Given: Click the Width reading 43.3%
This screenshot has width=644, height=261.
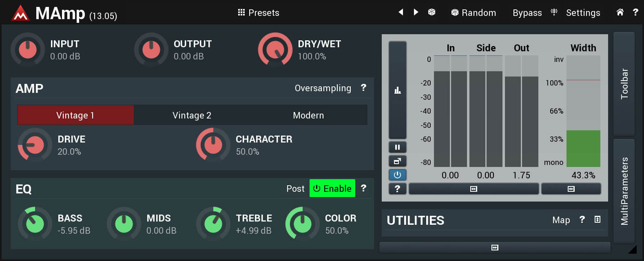Looking at the screenshot, I should point(583,175).
